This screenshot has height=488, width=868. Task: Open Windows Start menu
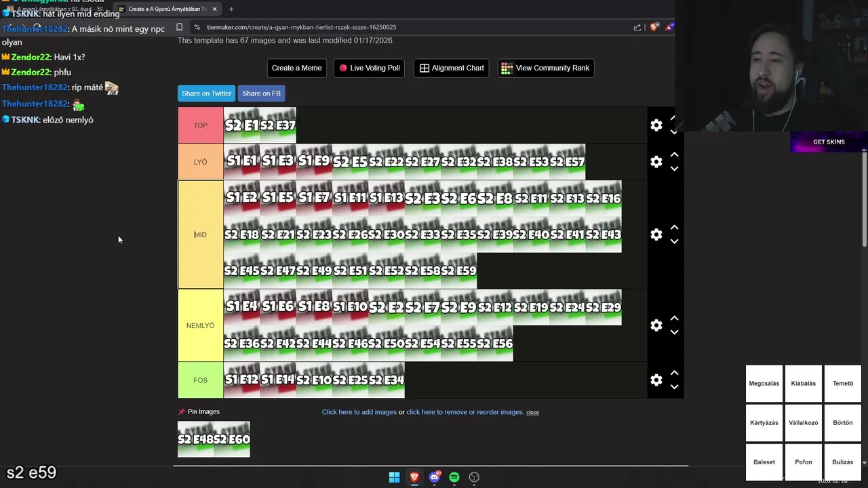[x=394, y=477]
